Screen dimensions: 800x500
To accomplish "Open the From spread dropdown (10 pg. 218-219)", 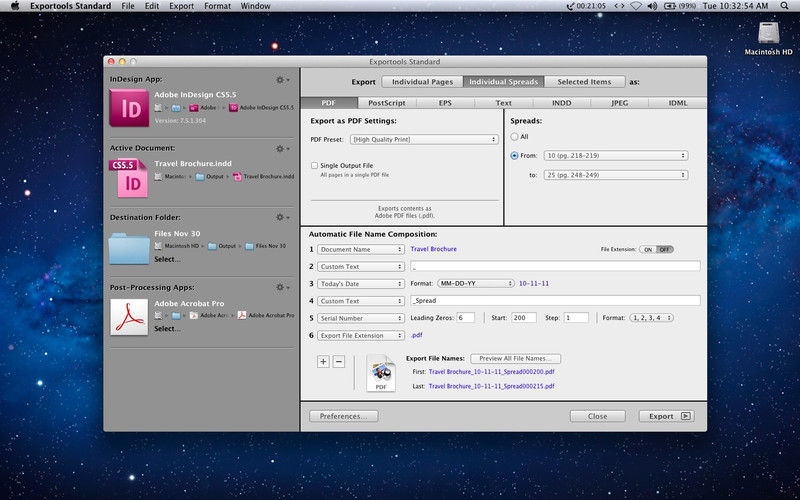I will click(x=616, y=156).
